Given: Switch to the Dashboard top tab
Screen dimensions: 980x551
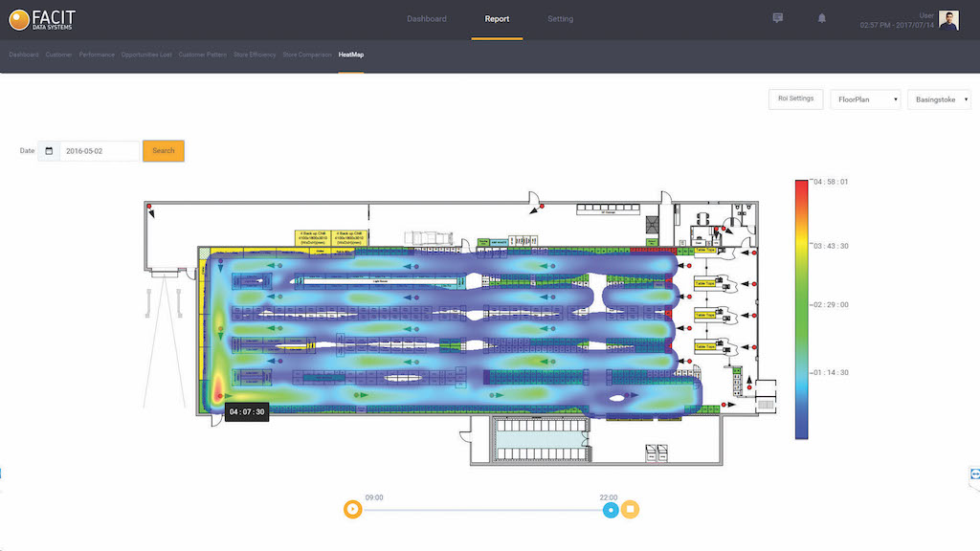Looking at the screenshot, I should 426,19.
